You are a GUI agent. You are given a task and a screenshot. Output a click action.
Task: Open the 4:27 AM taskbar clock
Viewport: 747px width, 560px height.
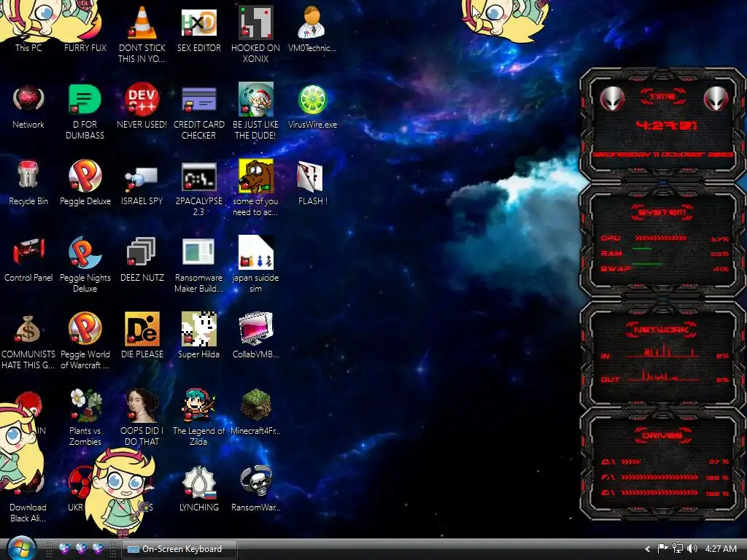pyautogui.click(x=721, y=548)
